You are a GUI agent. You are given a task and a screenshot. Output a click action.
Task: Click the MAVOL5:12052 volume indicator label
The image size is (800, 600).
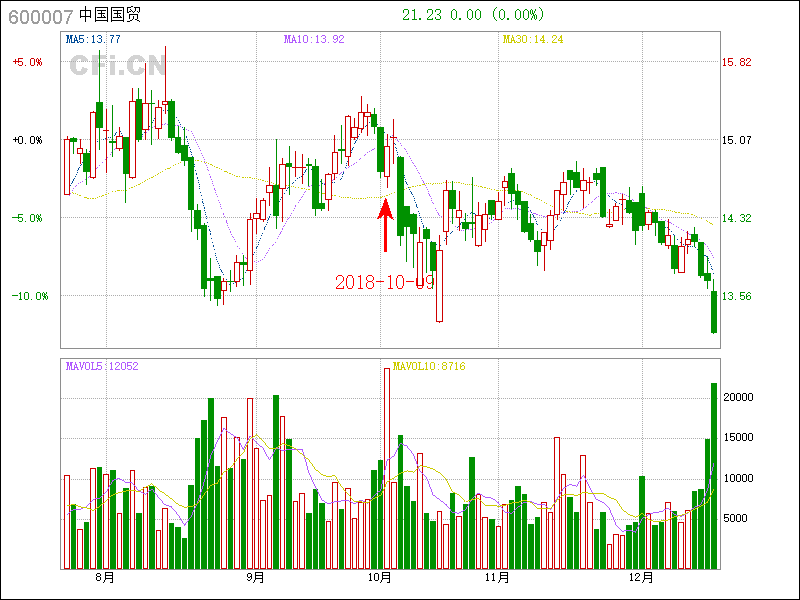[102, 366]
